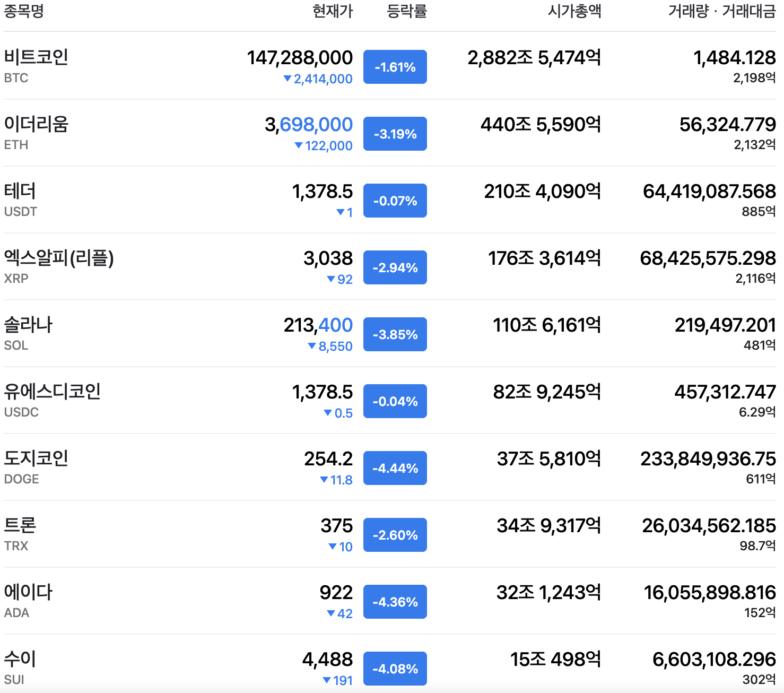Click Bitcoin volume 1,484.128
The height and width of the screenshot is (693, 784).
pyautogui.click(x=735, y=57)
